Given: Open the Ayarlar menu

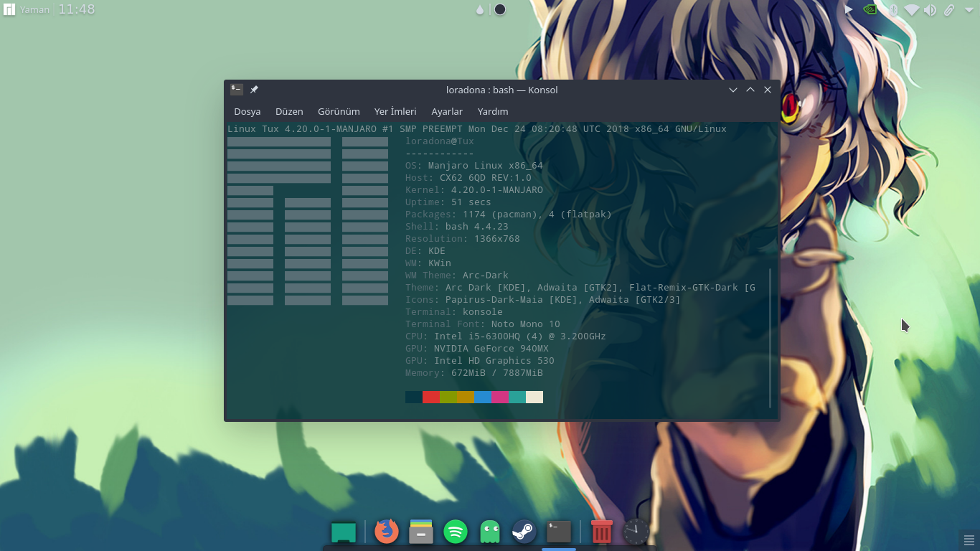Looking at the screenshot, I should pyautogui.click(x=447, y=111).
